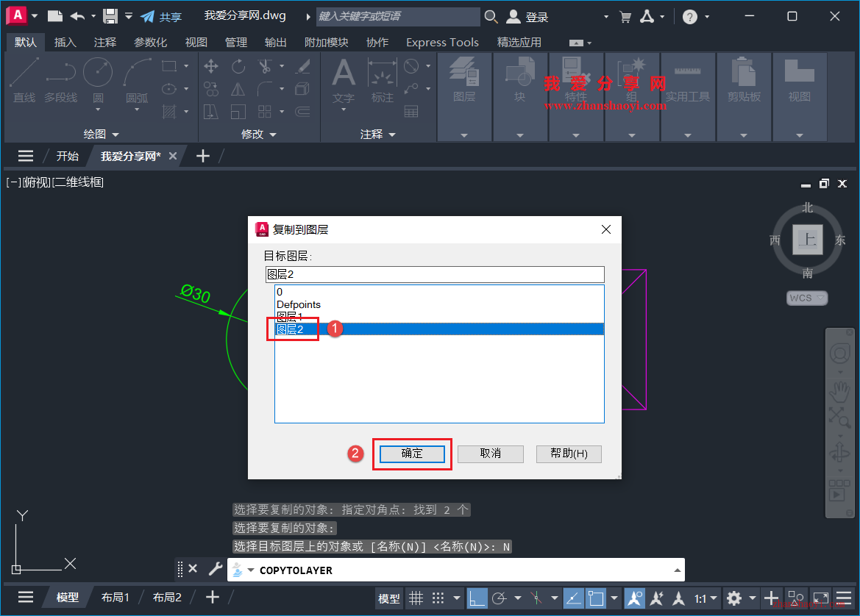Toggle polar tracking in status bar
The image size is (860, 616).
[x=499, y=598]
